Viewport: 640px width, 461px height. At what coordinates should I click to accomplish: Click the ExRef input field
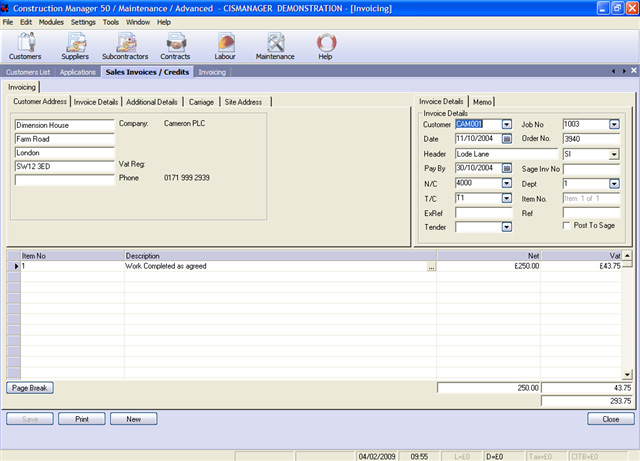click(484, 213)
